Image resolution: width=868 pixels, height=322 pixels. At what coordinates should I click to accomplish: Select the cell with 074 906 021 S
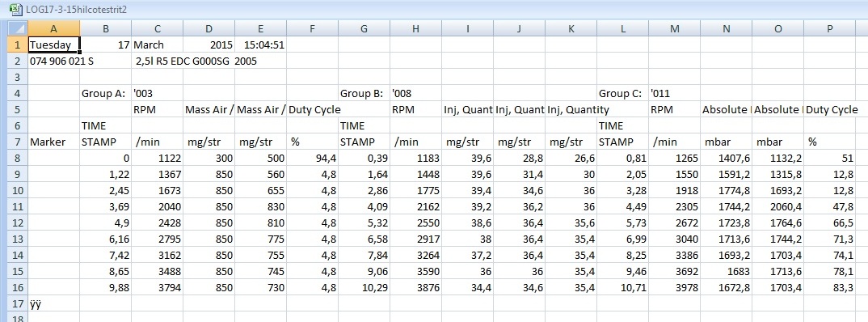[61, 61]
